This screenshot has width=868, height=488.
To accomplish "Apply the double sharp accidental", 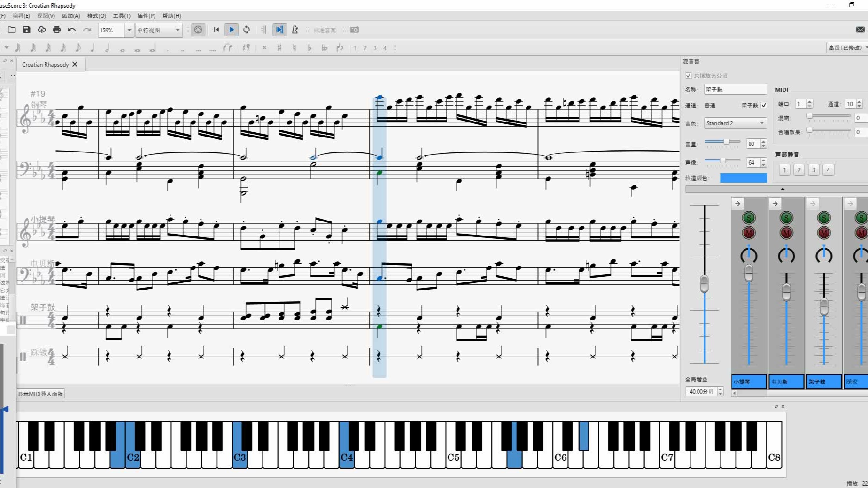I will [x=264, y=47].
